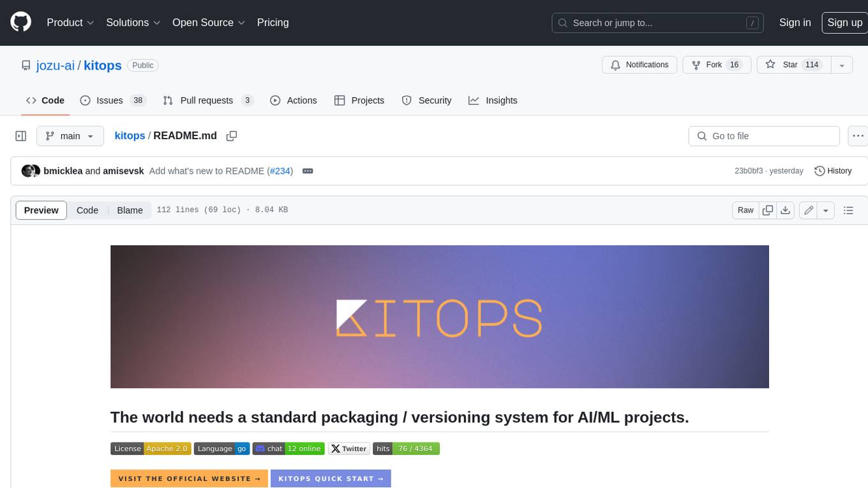Click the License Apache 2.0 badge
Screen dimensions: 868x488
coord(151,448)
